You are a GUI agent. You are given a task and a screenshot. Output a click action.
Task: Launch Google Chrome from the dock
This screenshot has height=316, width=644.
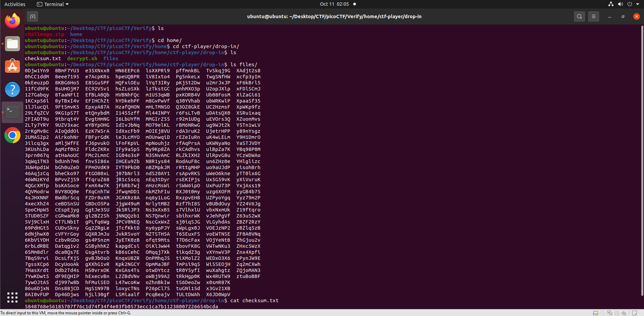(12, 135)
